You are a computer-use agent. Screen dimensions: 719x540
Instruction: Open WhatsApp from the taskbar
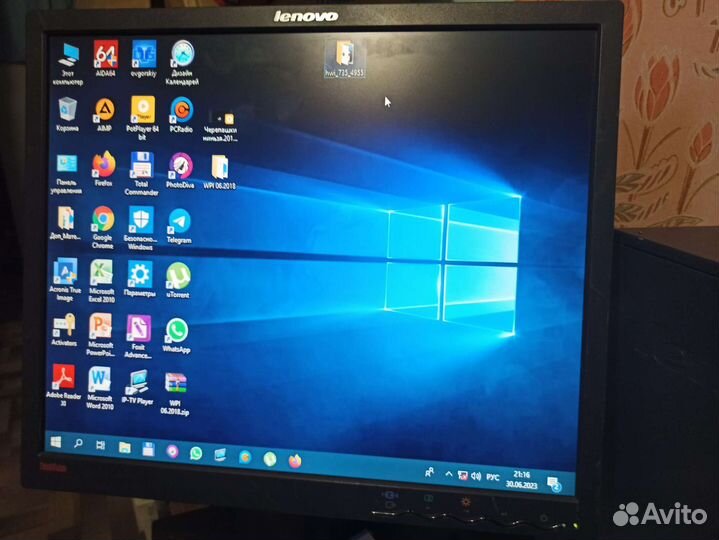click(x=196, y=453)
